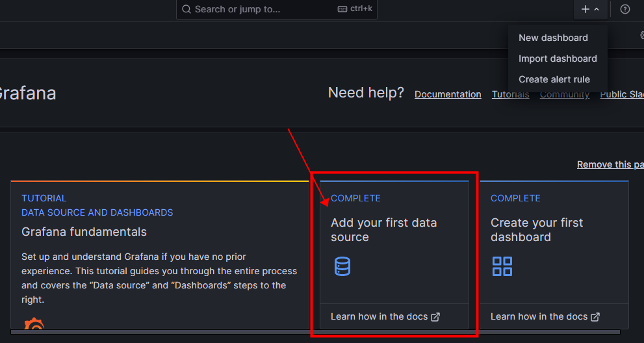Open the Documentation link
This screenshot has height=343, width=644.
(448, 94)
